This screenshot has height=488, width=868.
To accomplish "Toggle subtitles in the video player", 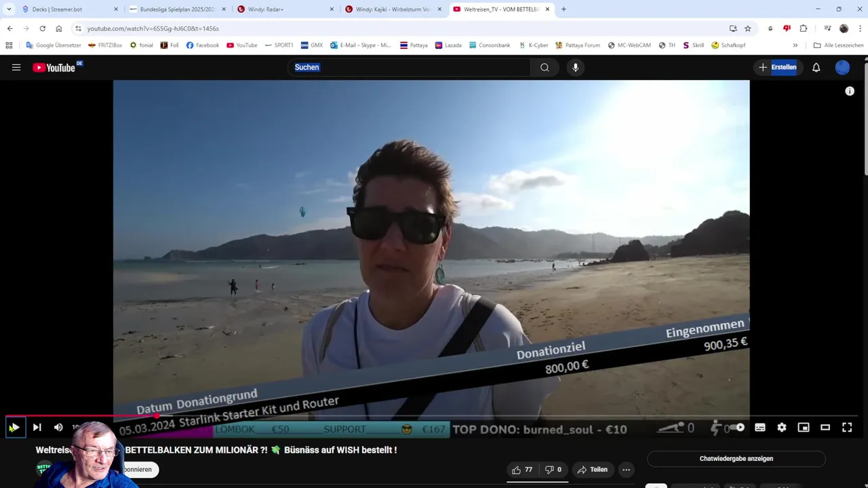I will [760, 427].
